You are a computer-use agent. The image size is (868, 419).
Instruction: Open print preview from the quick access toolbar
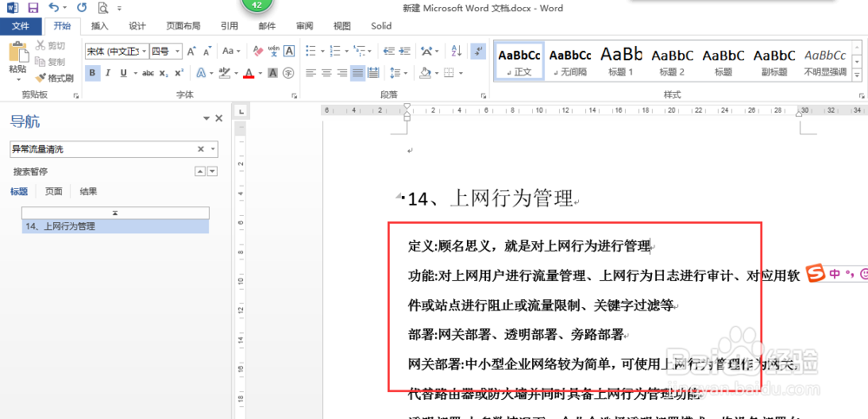(102, 8)
